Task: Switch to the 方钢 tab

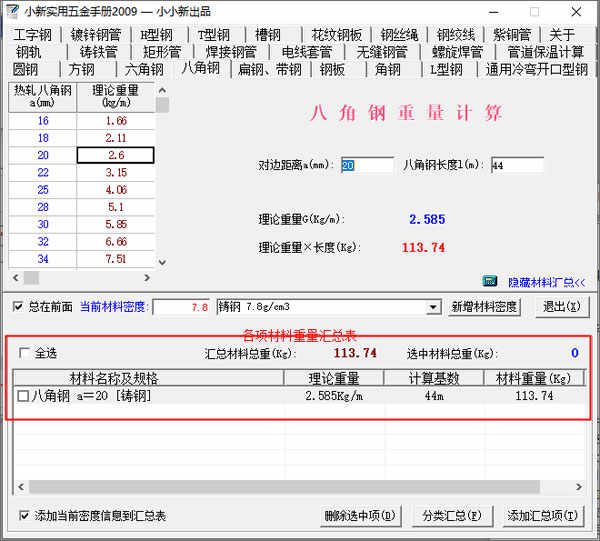Action: [x=82, y=70]
